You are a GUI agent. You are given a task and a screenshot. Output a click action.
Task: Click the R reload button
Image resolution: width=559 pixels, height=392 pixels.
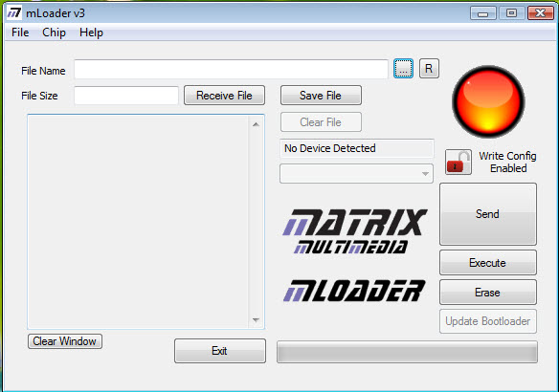click(429, 68)
